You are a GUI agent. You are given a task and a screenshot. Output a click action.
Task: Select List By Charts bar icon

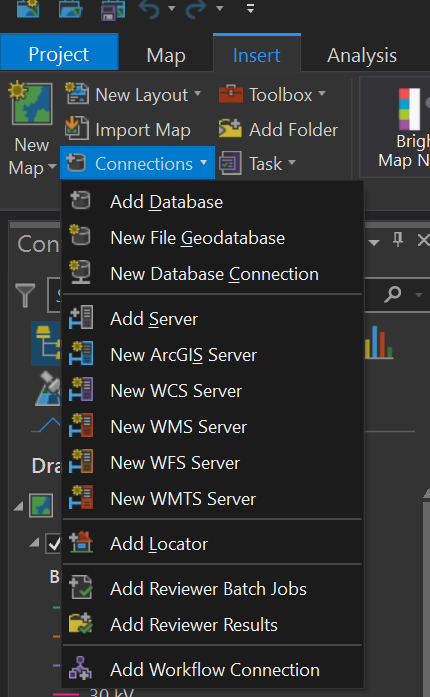379,342
